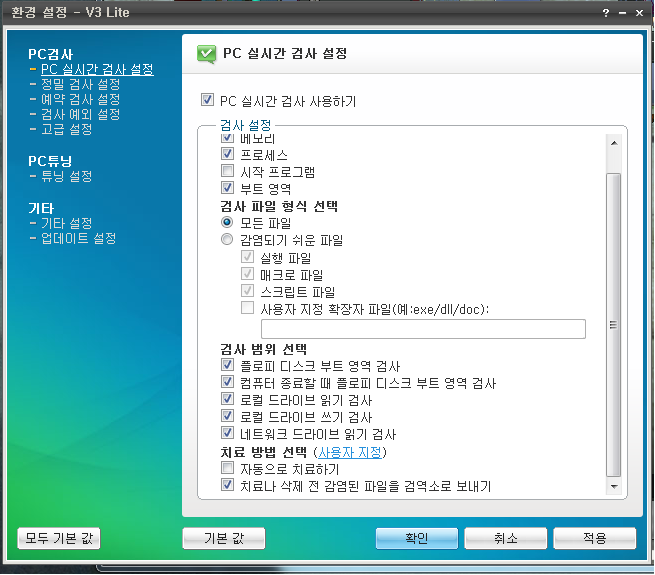
Task: Open 튜닝 설정 under PC튜닝
Action: pyautogui.click(x=66, y=176)
